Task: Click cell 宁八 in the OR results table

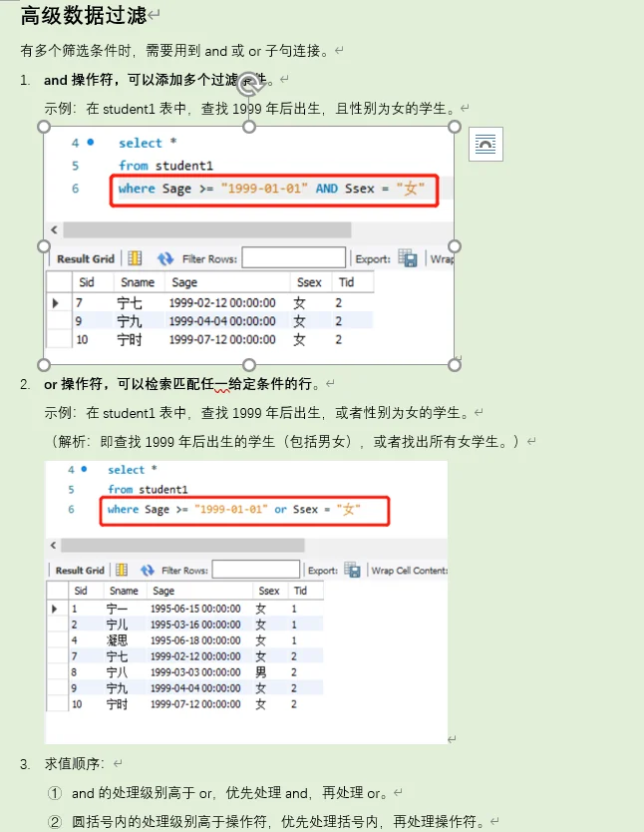Action: (117, 672)
